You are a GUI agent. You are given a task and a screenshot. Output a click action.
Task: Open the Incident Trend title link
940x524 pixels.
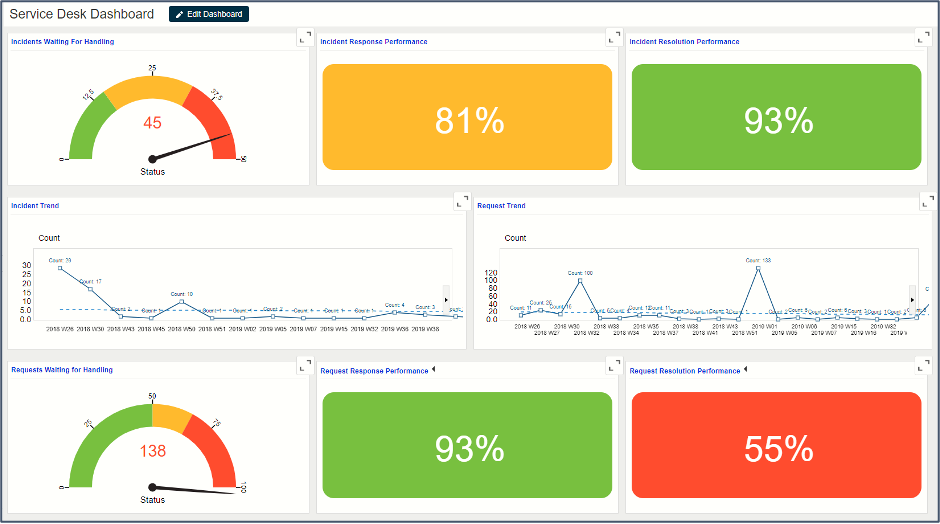pyautogui.click(x=35, y=206)
